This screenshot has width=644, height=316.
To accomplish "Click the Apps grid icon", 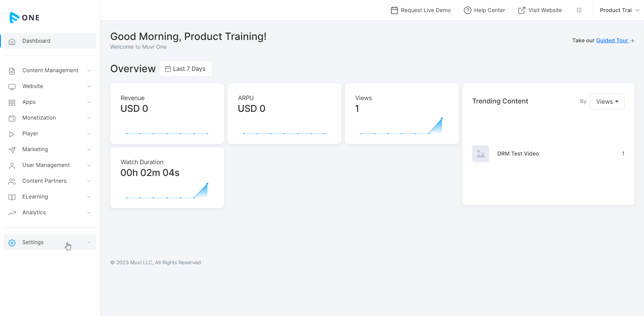I will click(12, 102).
